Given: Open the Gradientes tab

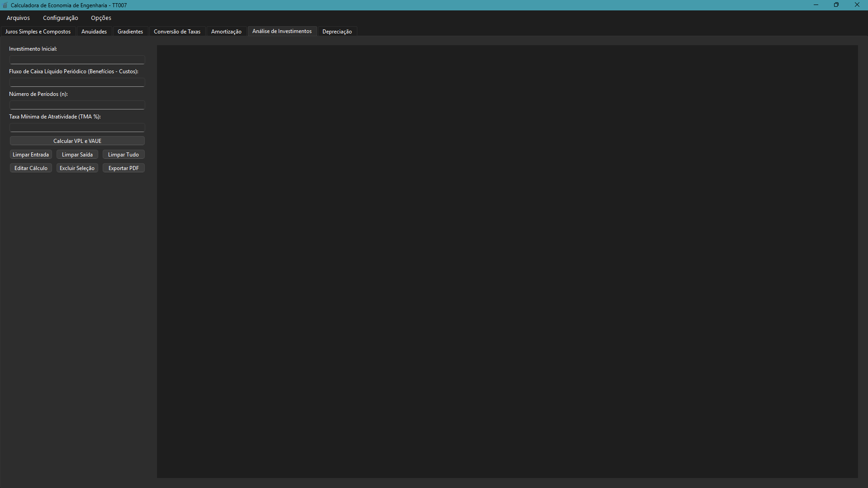Looking at the screenshot, I should click(130, 32).
